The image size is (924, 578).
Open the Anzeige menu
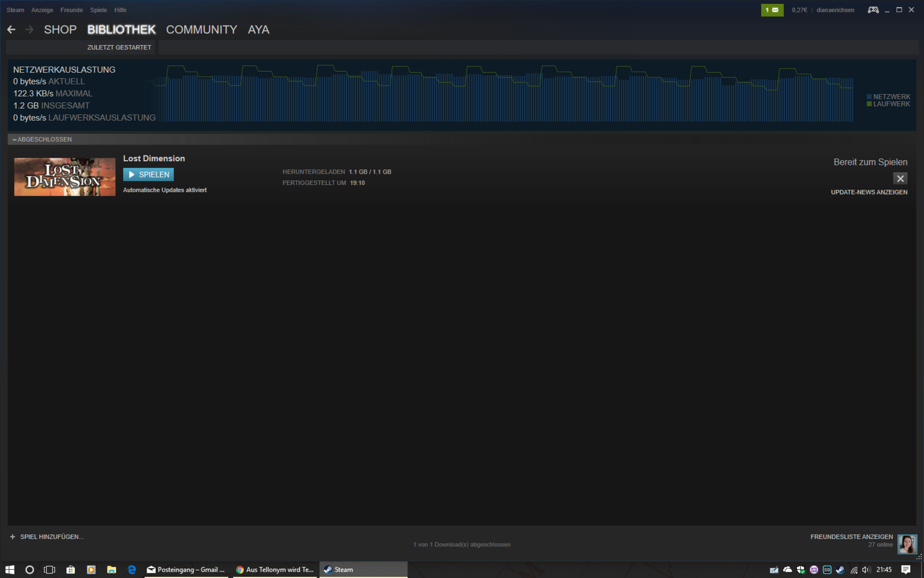click(42, 10)
